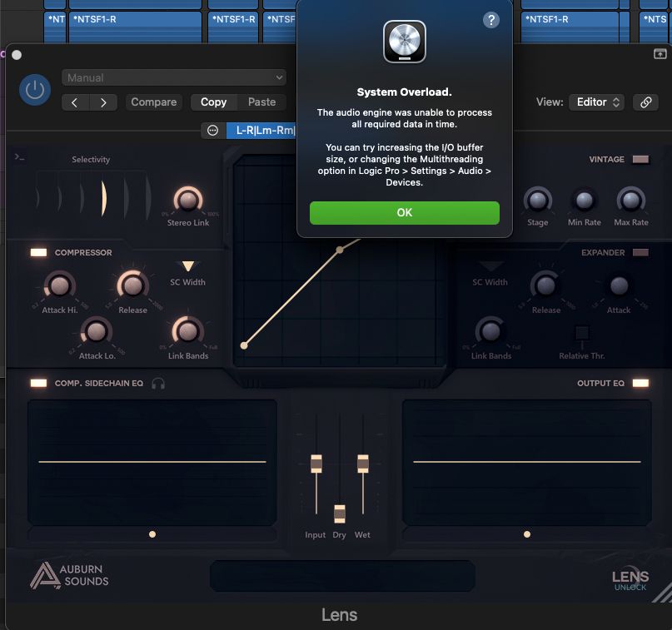Go to next preset arrow

pos(103,102)
